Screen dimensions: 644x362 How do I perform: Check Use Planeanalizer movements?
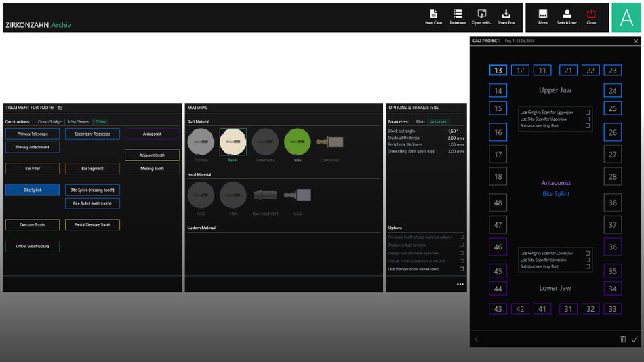tap(461, 269)
